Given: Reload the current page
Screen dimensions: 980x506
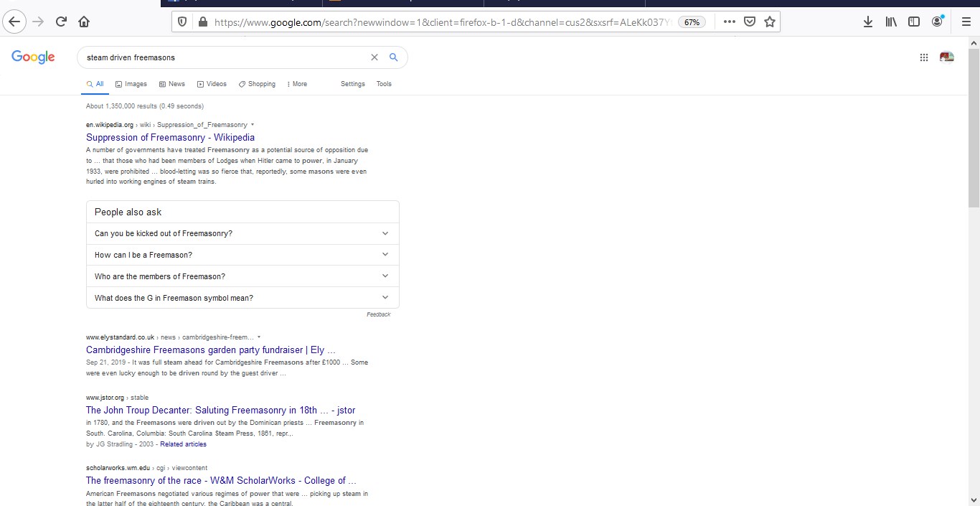Looking at the screenshot, I should (x=61, y=22).
